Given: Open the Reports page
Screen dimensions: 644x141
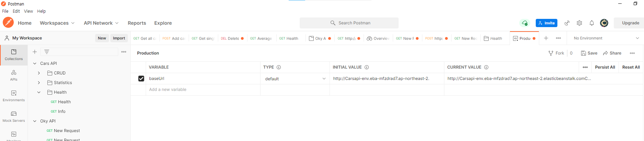Looking at the screenshot, I should [x=137, y=23].
